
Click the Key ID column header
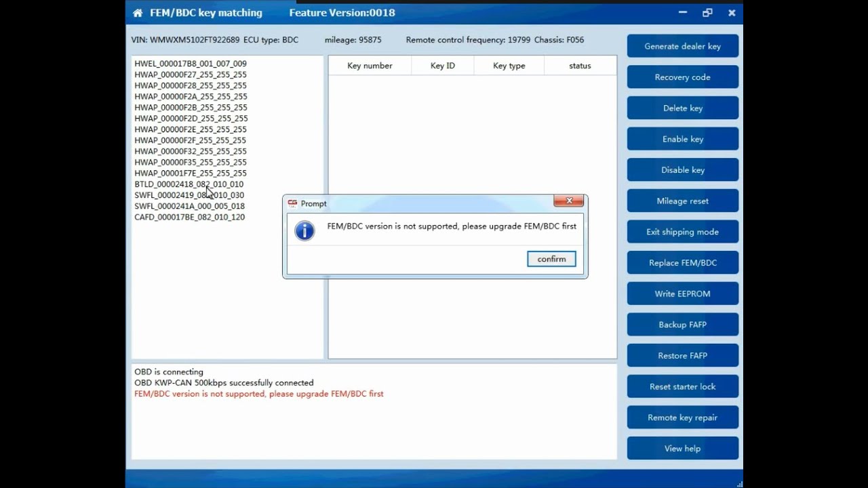click(443, 66)
